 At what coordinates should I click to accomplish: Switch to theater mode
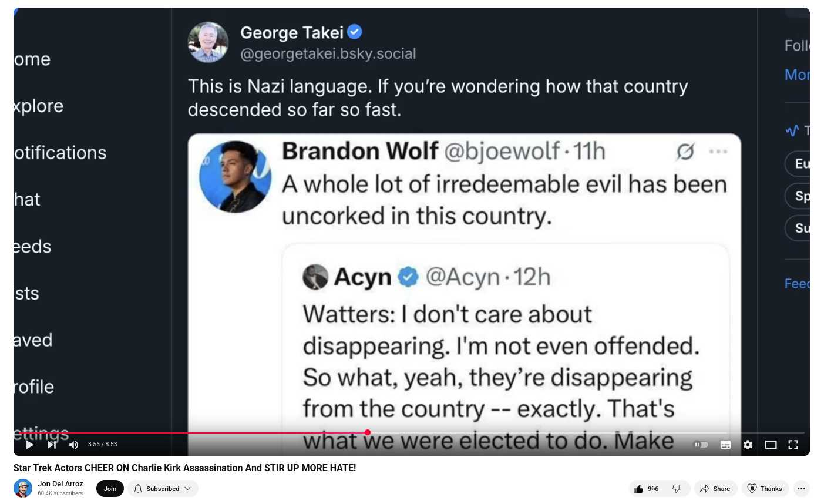771,445
